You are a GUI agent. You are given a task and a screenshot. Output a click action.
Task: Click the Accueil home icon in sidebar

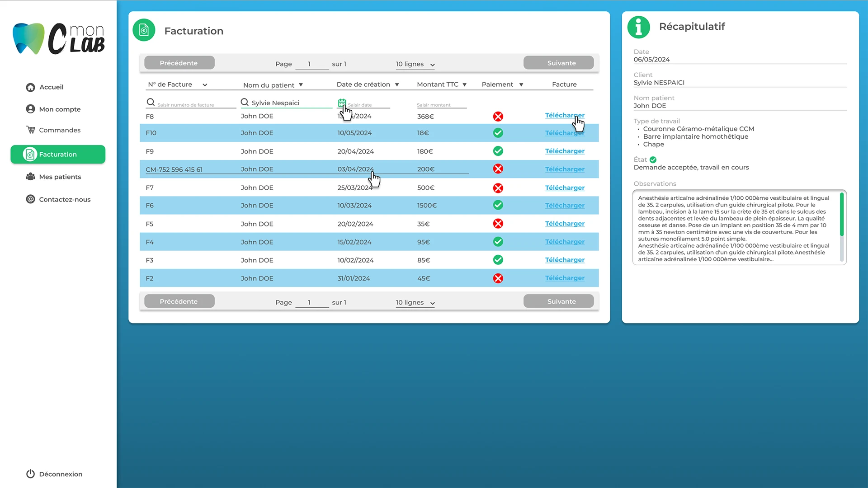point(30,87)
